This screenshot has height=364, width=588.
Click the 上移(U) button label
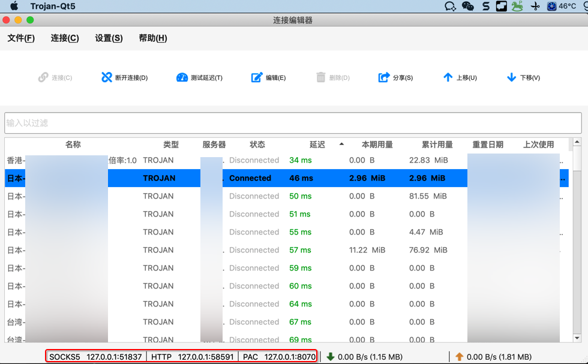click(467, 77)
